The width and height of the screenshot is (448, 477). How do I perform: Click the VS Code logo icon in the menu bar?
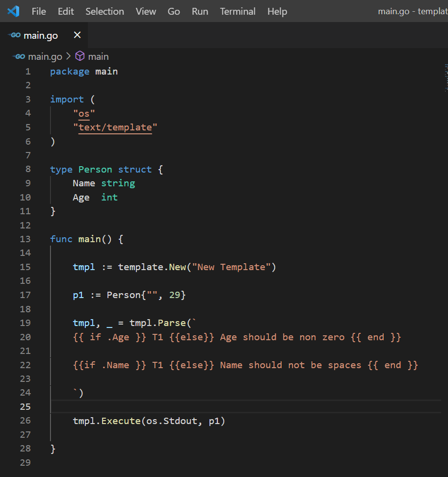(x=13, y=11)
